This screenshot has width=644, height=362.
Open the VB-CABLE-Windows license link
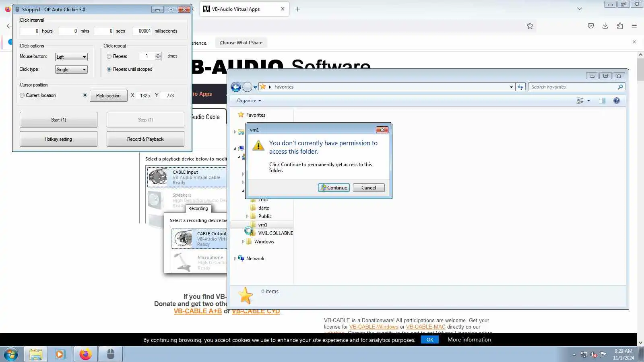coord(374,327)
